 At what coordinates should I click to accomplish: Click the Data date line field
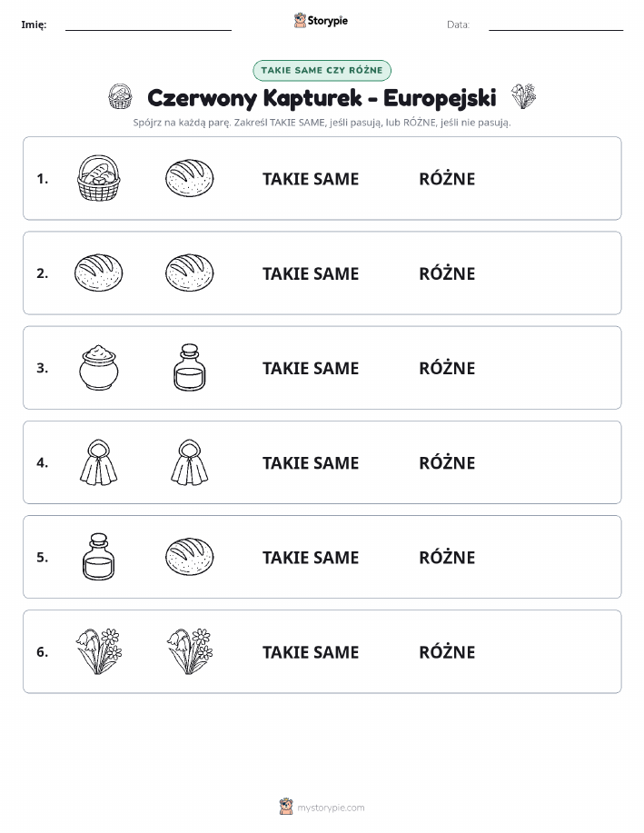click(x=556, y=25)
